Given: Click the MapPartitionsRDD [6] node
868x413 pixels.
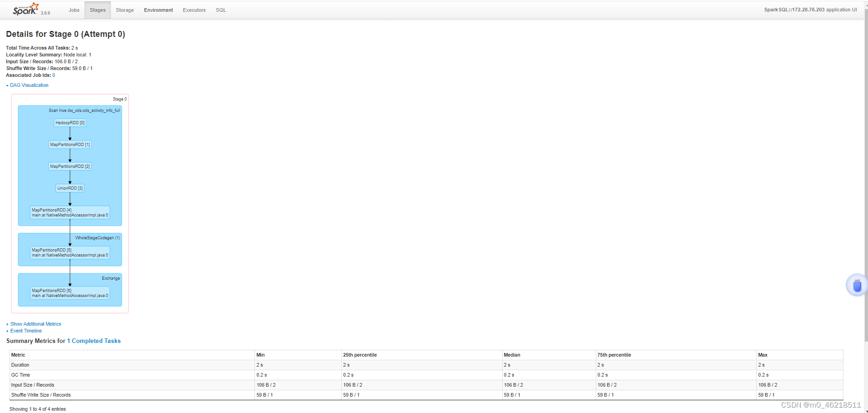Looking at the screenshot, I should point(70,293).
